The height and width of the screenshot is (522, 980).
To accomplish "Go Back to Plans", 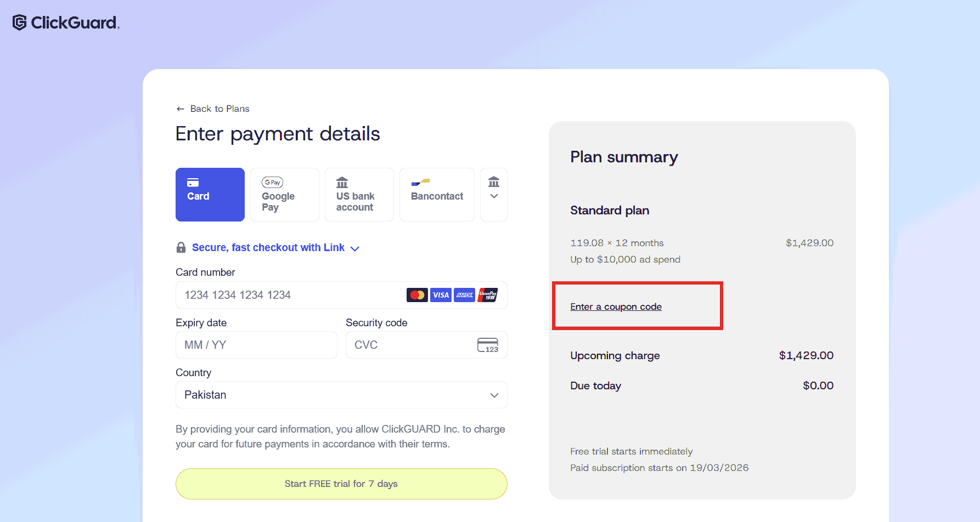I will click(x=219, y=109).
